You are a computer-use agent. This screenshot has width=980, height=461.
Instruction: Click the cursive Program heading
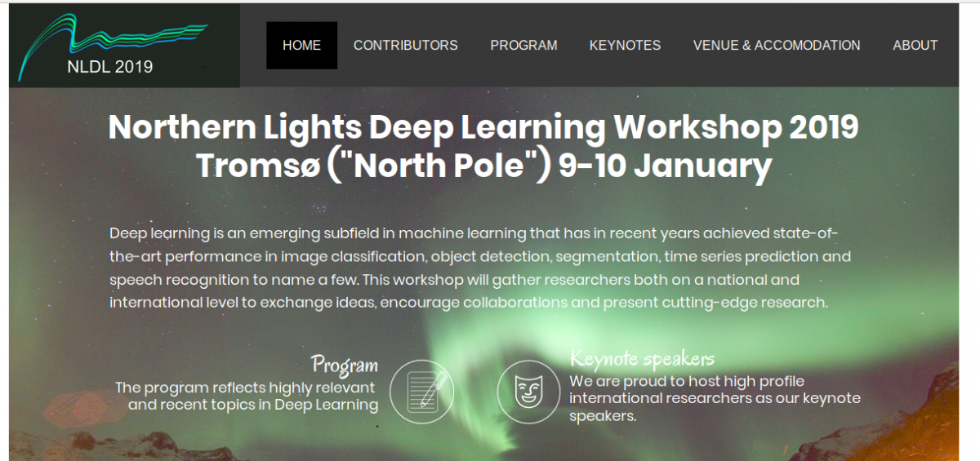tap(345, 365)
